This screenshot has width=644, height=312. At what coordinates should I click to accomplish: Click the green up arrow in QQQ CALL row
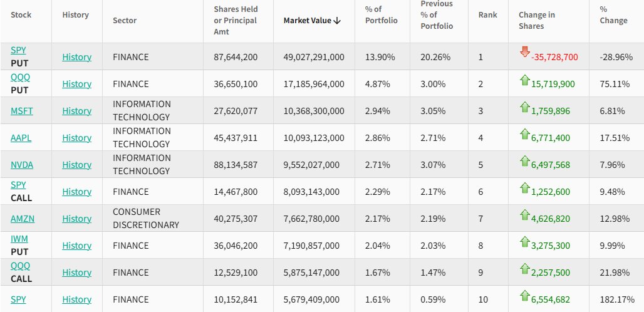pos(525,268)
